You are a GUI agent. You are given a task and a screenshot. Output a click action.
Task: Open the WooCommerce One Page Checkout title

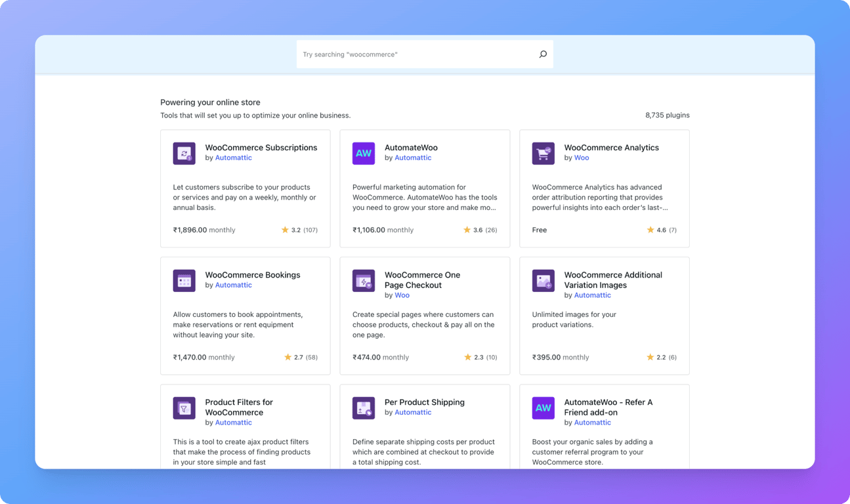[x=423, y=280]
